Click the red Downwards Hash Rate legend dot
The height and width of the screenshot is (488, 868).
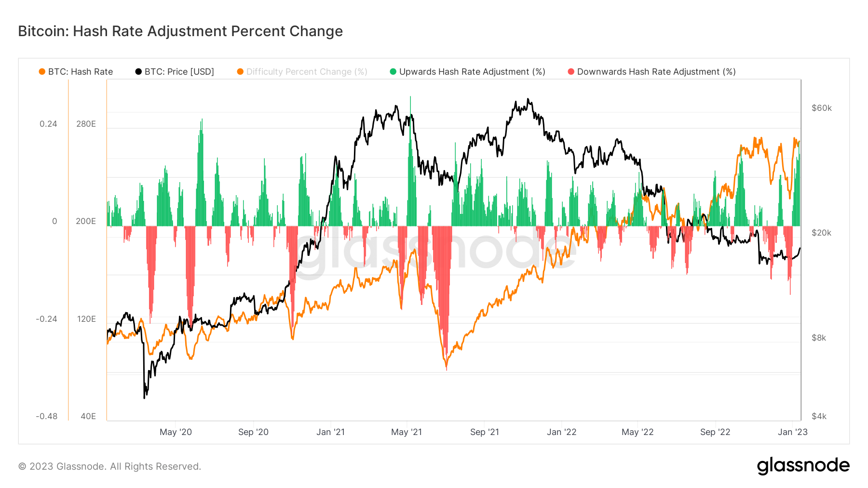point(571,72)
